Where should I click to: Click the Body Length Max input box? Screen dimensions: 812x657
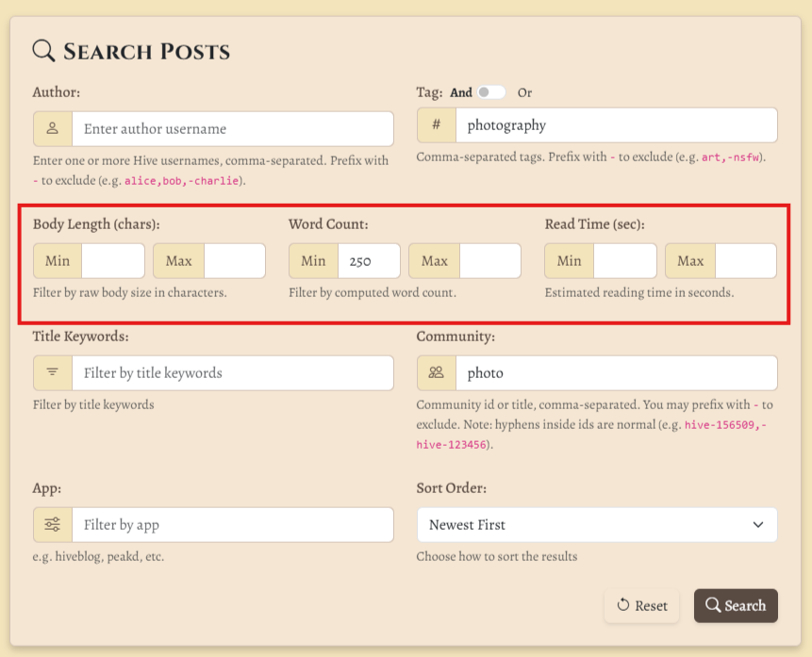[x=235, y=261]
